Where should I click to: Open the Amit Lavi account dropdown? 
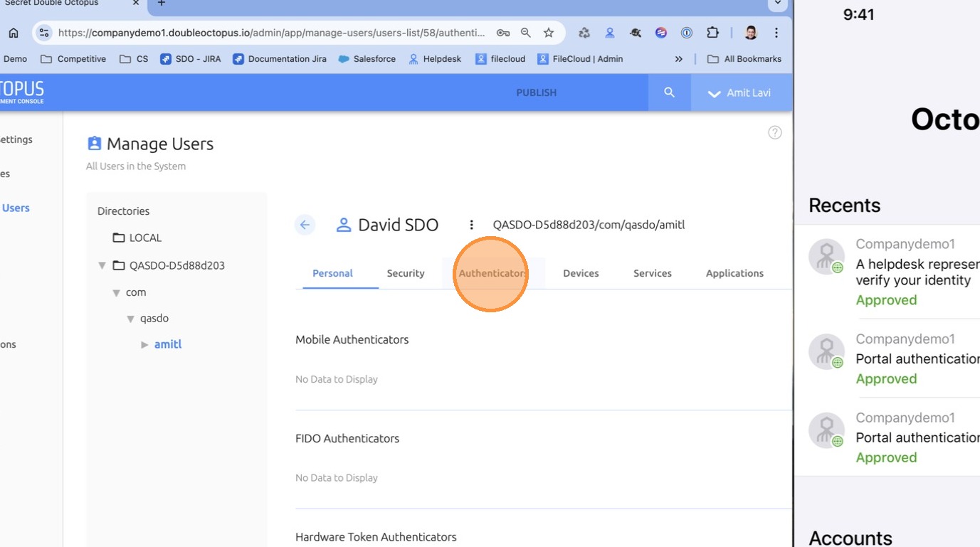click(x=742, y=92)
